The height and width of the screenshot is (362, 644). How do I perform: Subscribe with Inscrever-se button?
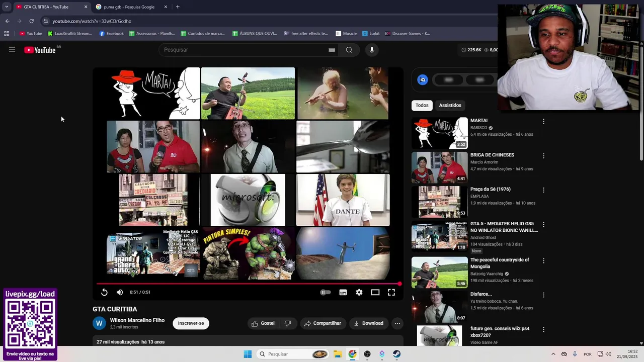coord(191,323)
